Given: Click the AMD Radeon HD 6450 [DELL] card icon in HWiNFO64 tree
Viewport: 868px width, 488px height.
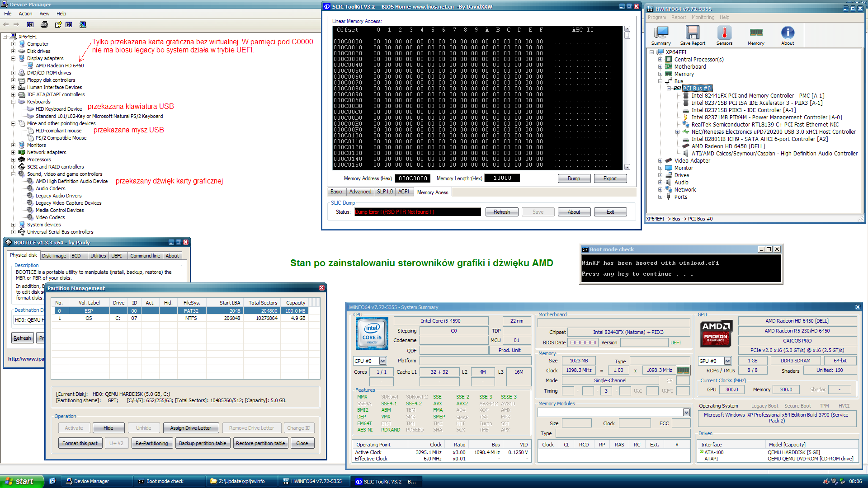Looking at the screenshot, I should (x=686, y=146).
